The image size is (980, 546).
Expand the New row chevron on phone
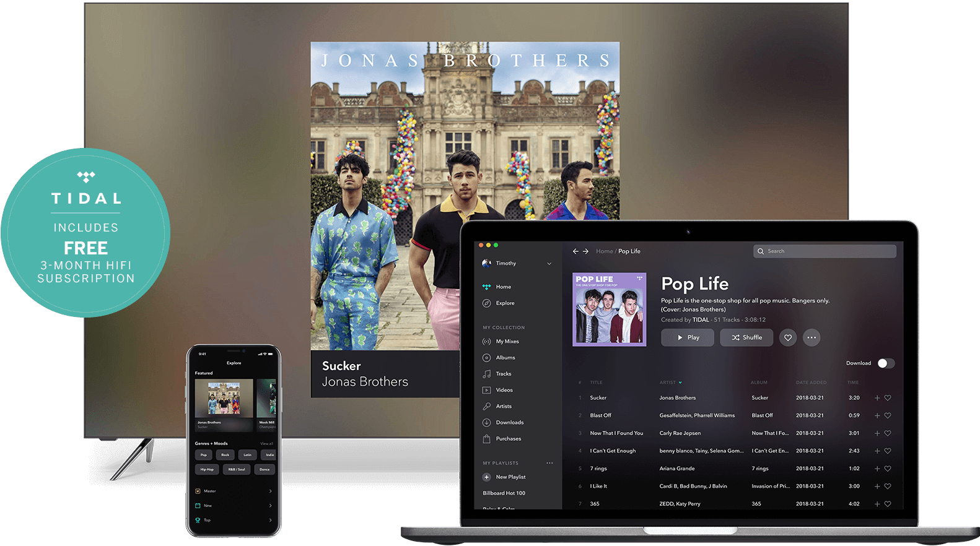tap(271, 505)
